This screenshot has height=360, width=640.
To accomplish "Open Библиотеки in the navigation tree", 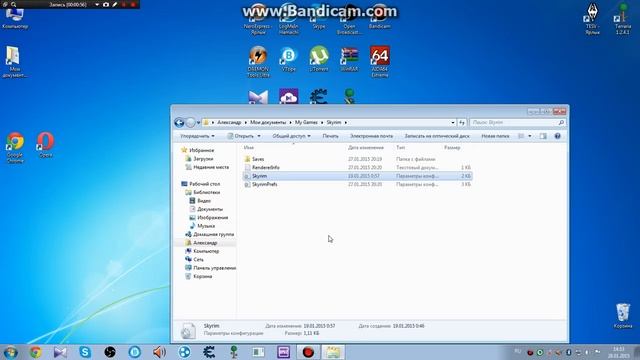I will 207,192.
